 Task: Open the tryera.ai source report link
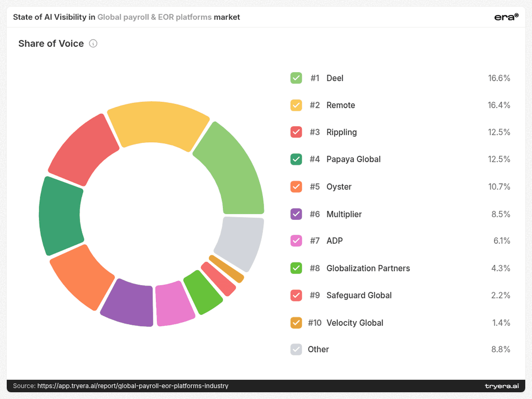pyautogui.click(x=133, y=386)
